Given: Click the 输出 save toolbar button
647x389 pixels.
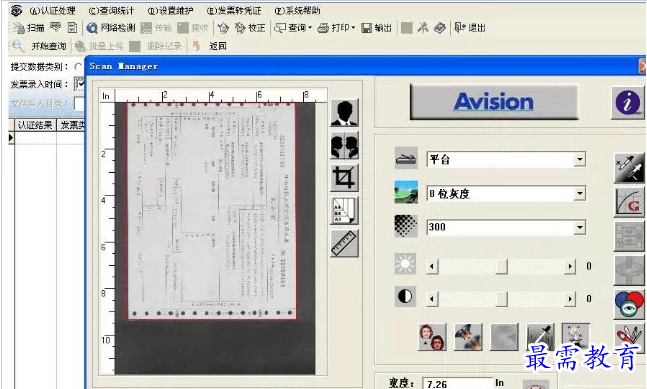Looking at the screenshot, I should [x=376, y=28].
